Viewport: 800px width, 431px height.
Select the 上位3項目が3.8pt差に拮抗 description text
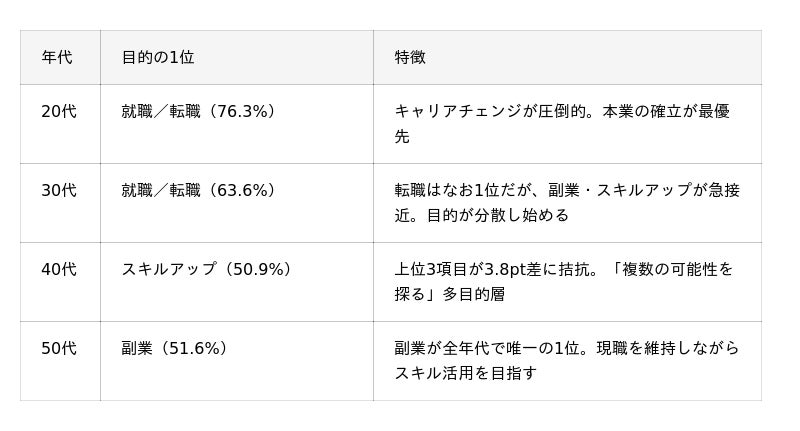(x=498, y=269)
